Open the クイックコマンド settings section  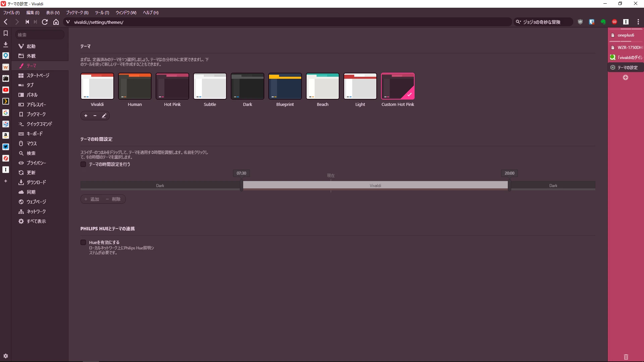[40, 124]
